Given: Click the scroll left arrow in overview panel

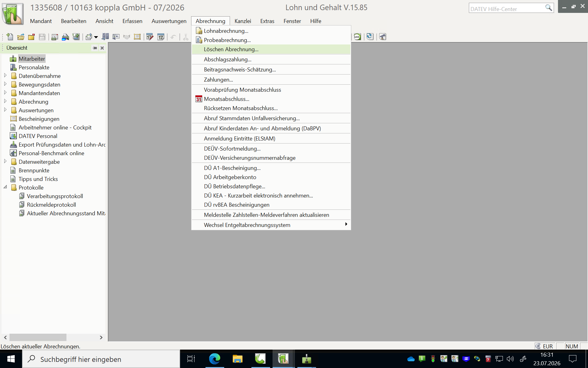Looking at the screenshot, I should point(5,337).
